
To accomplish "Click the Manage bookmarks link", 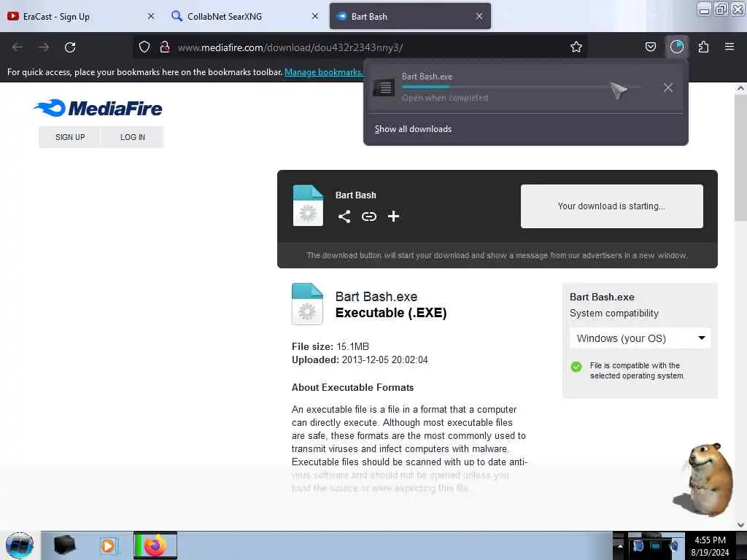I will pyautogui.click(x=323, y=72).
